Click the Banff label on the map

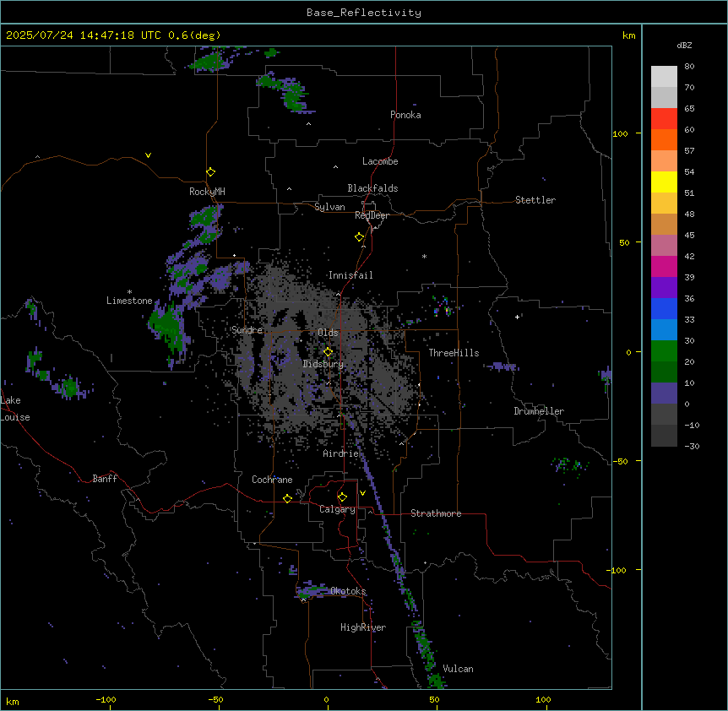pyautogui.click(x=105, y=479)
